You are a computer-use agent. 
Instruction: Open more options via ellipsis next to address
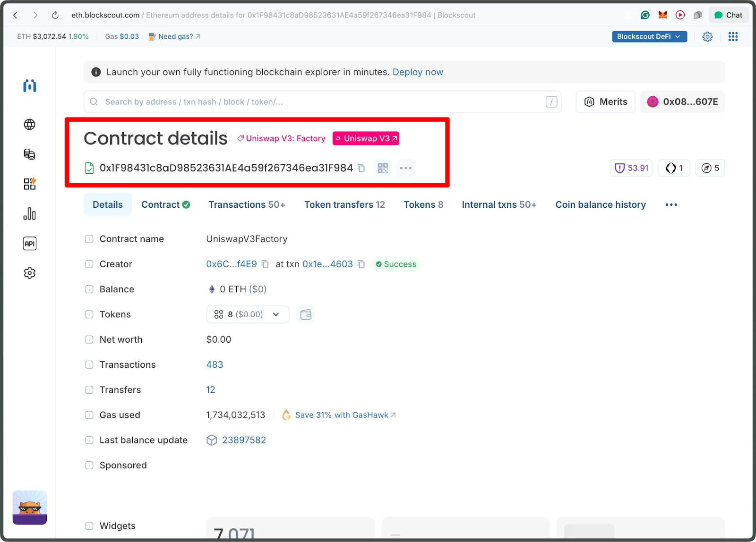405,168
